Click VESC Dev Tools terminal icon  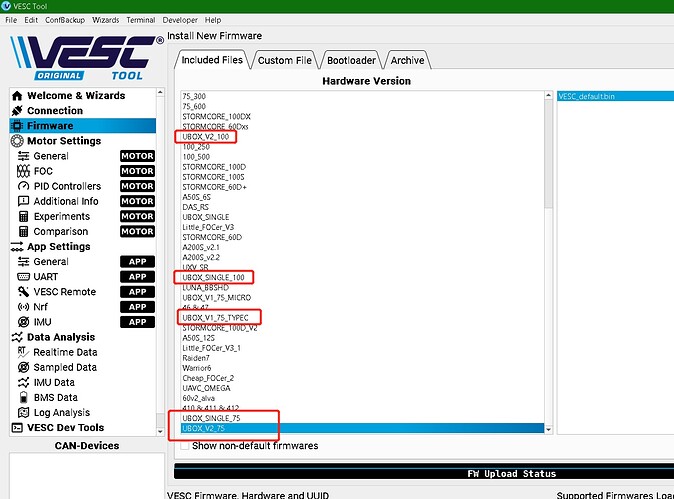tap(17, 428)
